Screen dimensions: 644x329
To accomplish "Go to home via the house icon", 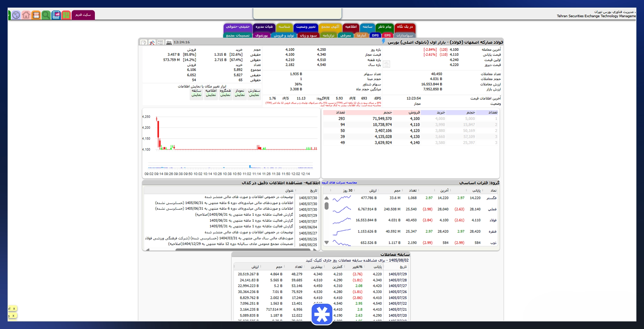I will [26, 15].
